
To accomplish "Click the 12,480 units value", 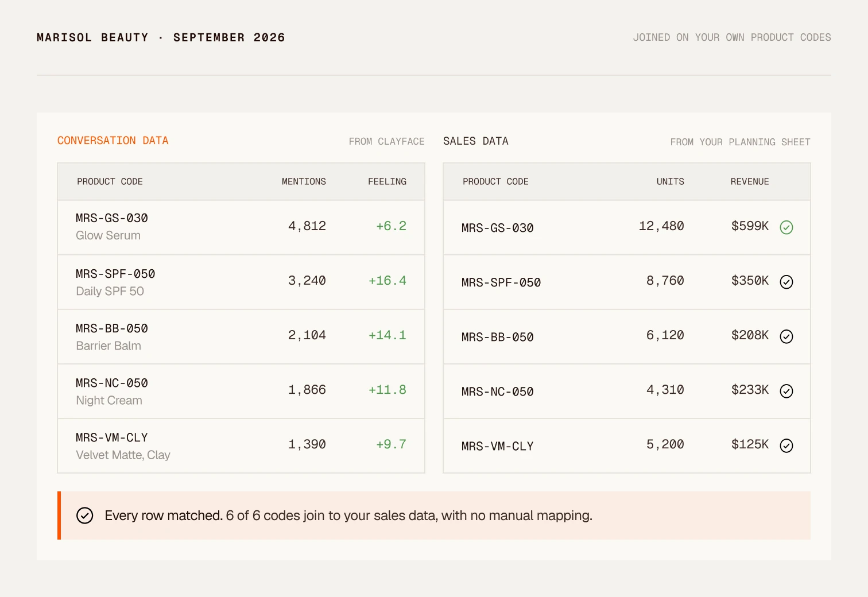I will click(x=661, y=226).
